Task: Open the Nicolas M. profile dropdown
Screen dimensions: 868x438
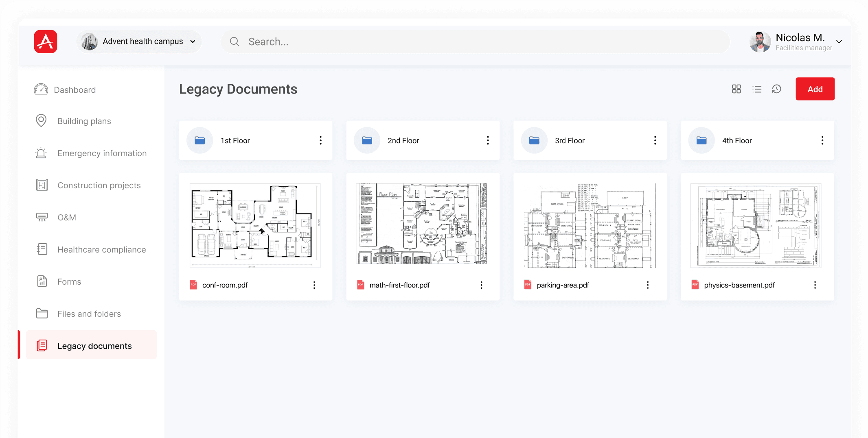Action: tap(840, 41)
